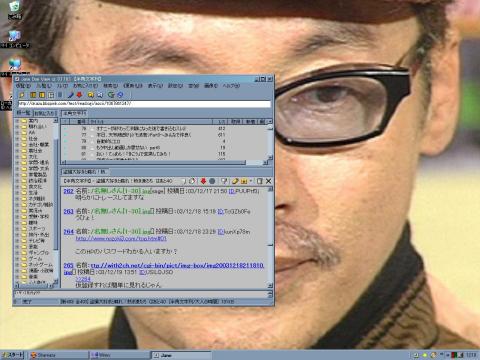Screen dimensions: 480x360
Task: Close the thread with the X icon
Action: [x=269, y=181]
